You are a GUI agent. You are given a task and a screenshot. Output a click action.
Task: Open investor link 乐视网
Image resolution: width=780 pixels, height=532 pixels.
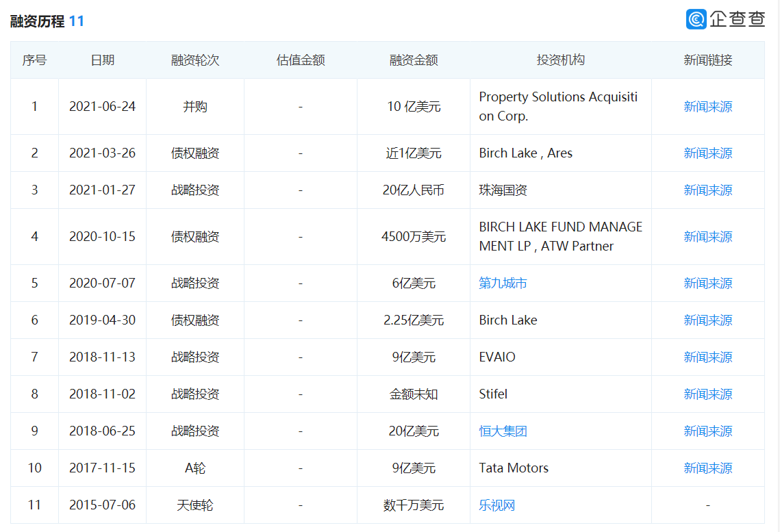(x=497, y=505)
